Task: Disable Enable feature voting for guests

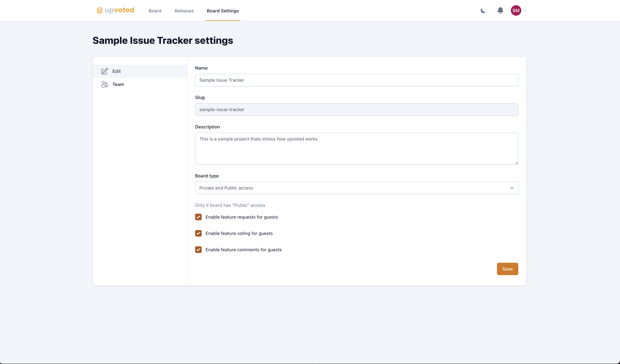Action: pos(198,233)
